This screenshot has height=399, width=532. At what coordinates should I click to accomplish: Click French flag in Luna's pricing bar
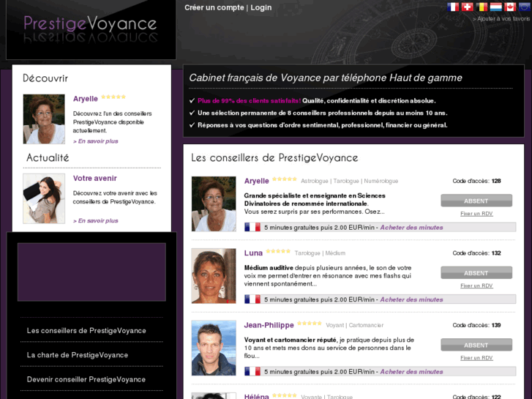pos(252,299)
